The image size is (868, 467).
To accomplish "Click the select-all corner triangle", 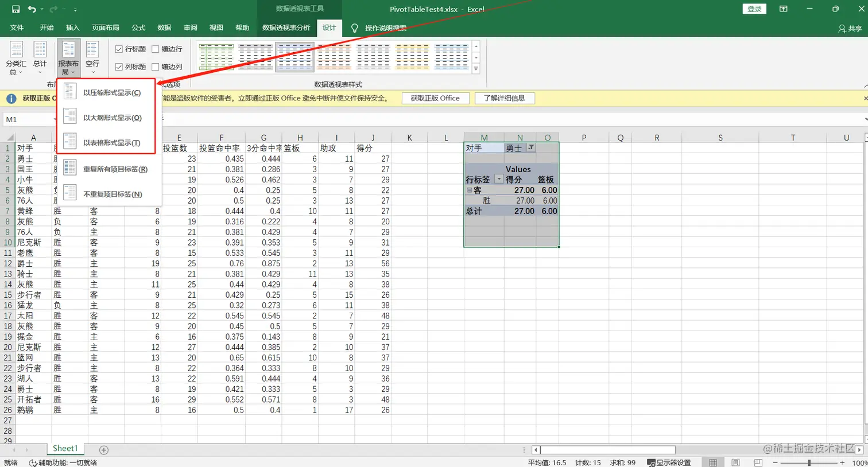I will point(9,137).
